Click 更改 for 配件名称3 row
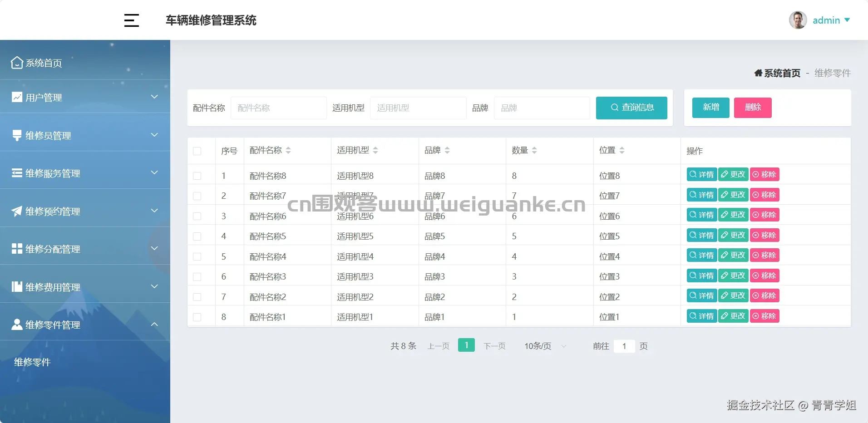Screen dimensions: 868x423 (733, 275)
